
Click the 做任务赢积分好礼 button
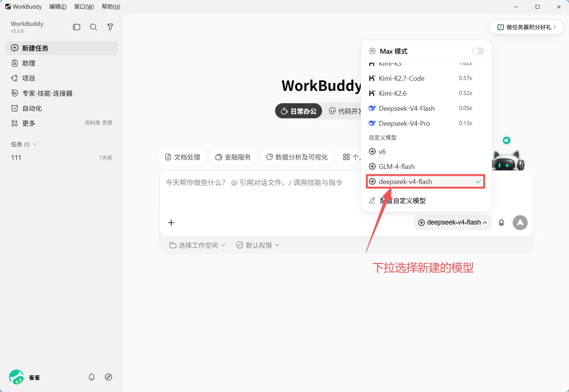526,27
